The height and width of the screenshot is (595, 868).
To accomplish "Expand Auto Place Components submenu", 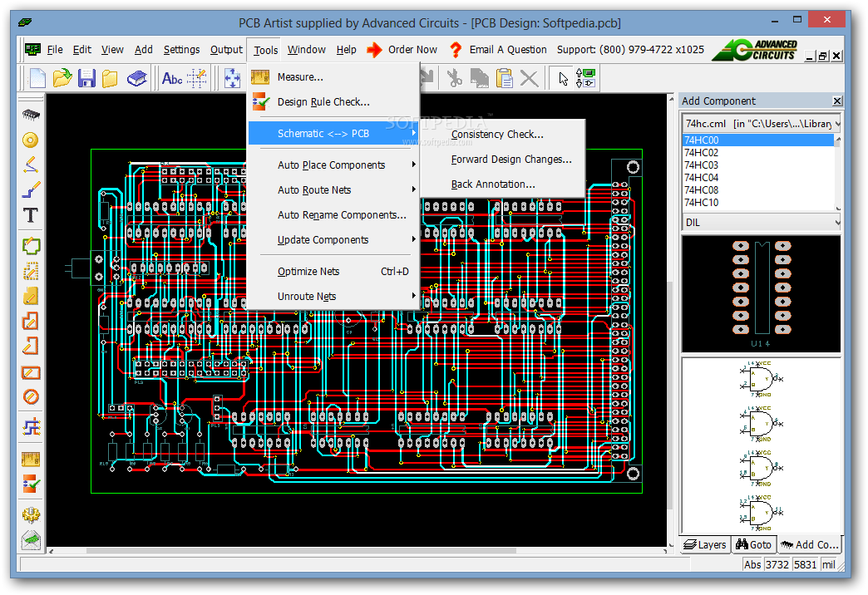I will tap(333, 165).
